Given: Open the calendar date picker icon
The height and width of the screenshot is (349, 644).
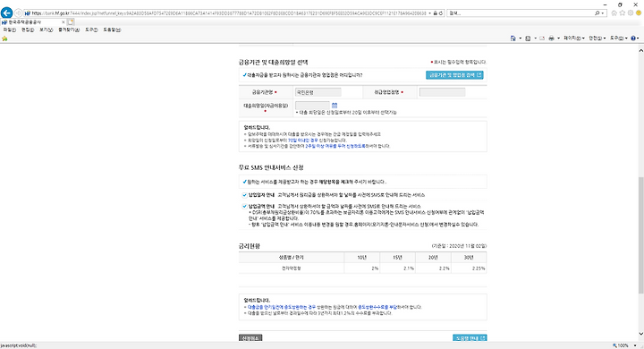Looking at the screenshot, I should tap(335, 106).
